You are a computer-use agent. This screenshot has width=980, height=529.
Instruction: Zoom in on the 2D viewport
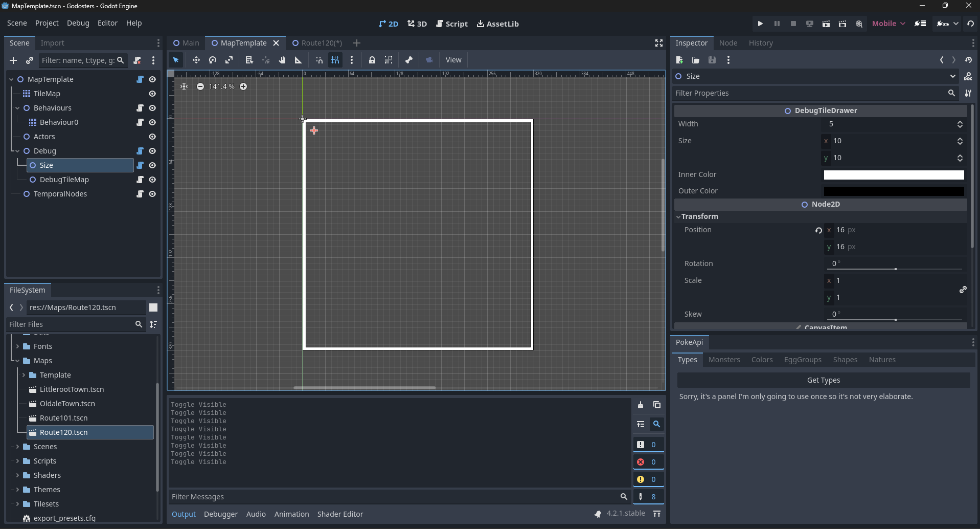243,86
